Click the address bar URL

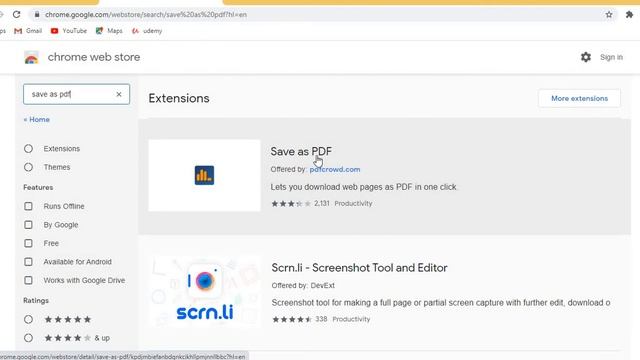[x=146, y=15]
